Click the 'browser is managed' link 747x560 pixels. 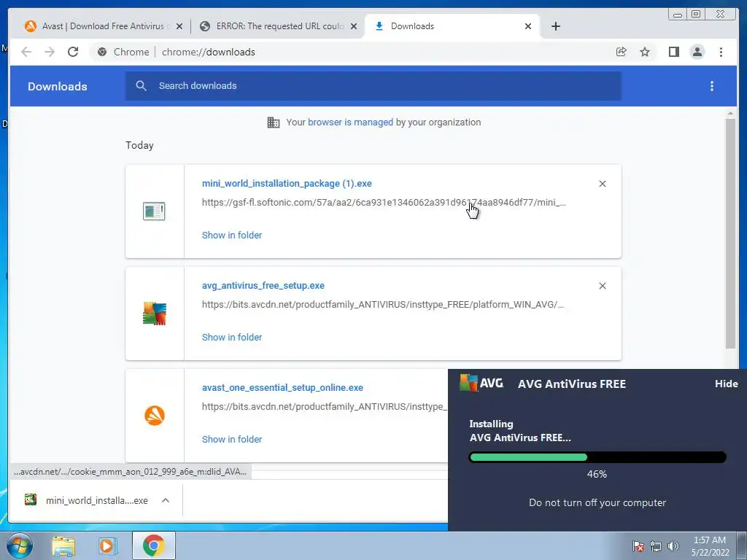point(350,122)
